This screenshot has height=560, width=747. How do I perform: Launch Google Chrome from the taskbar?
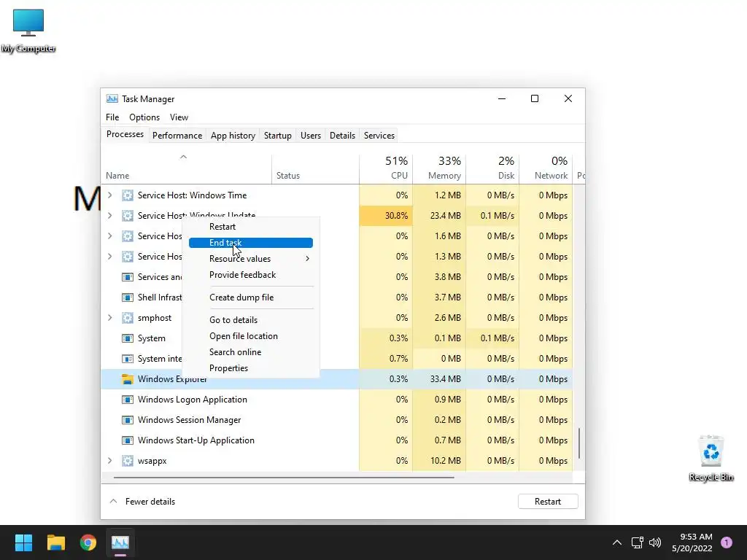pos(88,542)
